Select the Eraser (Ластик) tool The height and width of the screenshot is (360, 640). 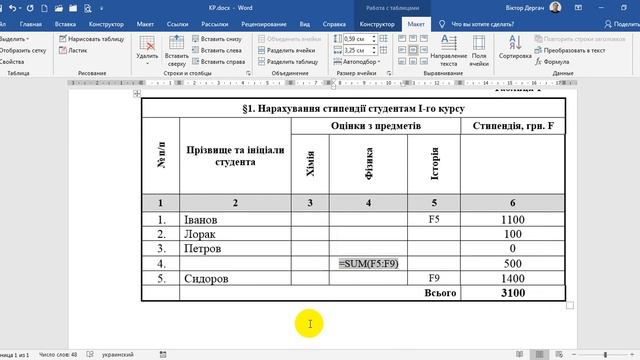click(x=73, y=50)
